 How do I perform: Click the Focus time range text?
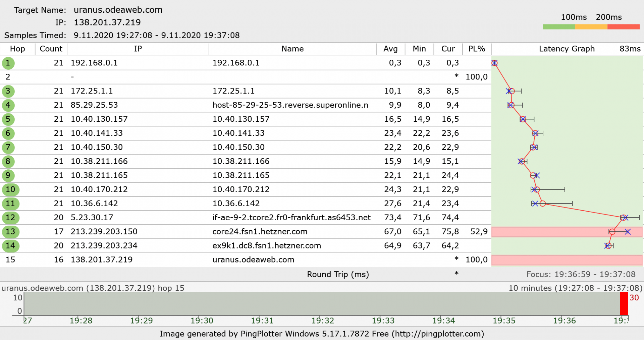[581, 275]
